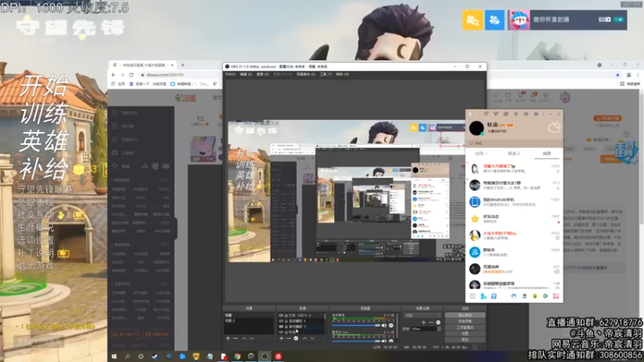Add a scene transition with plus icon
The height and width of the screenshot is (362, 644).
click(424, 323)
